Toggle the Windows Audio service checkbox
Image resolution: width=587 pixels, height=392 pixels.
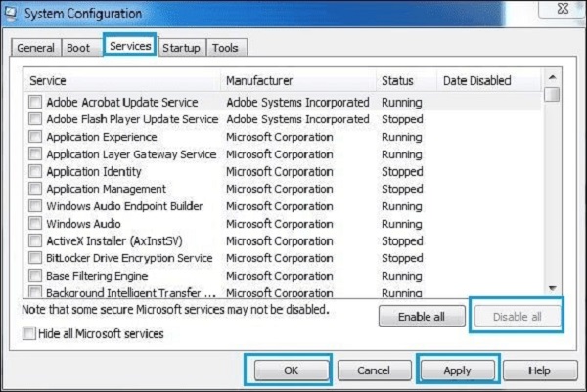pos(36,224)
